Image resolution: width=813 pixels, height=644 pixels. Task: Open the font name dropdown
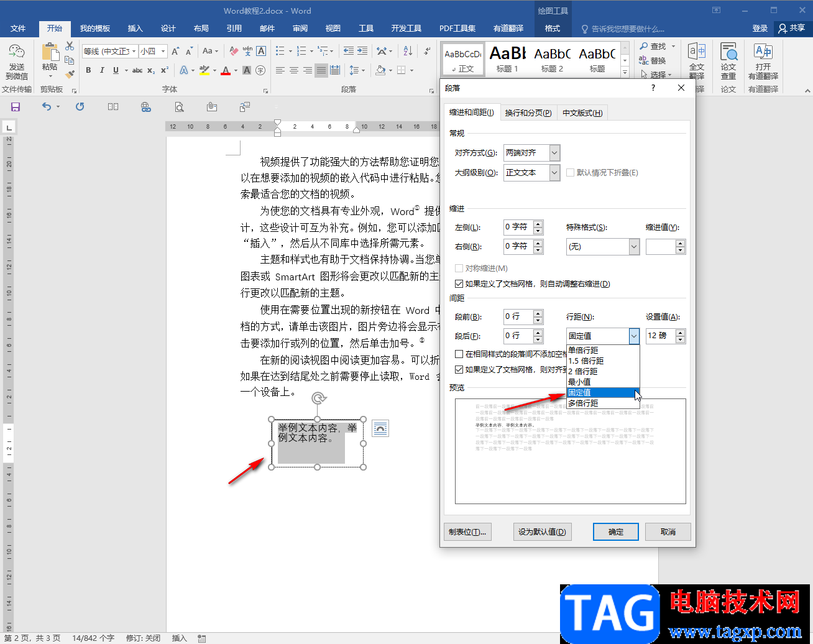tap(134, 51)
